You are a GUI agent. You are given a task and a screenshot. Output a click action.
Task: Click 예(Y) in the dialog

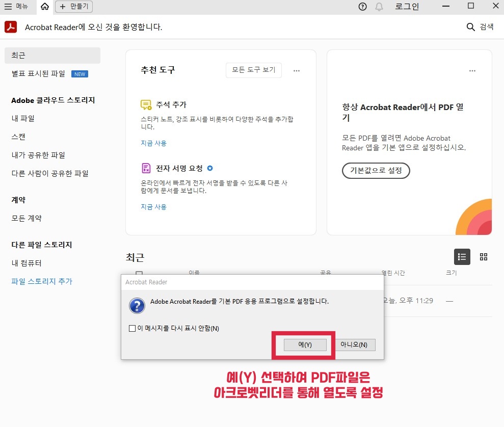304,344
